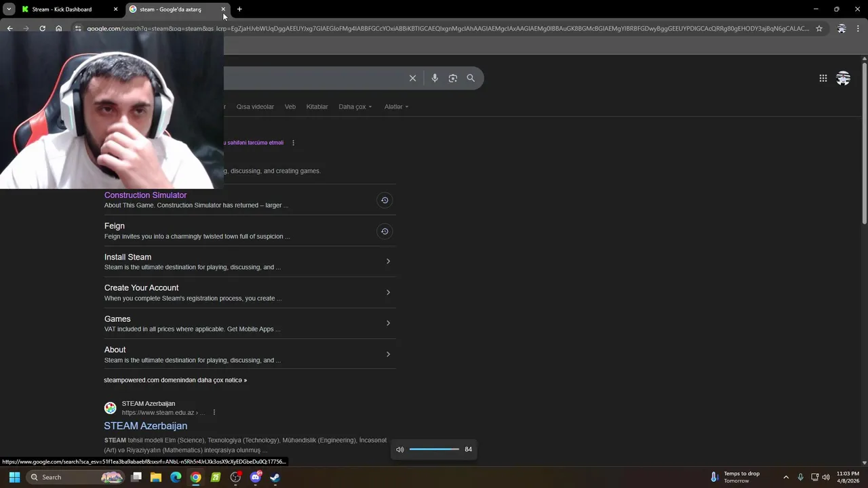Reload the current page
868x488 pixels.
[x=42, y=28]
